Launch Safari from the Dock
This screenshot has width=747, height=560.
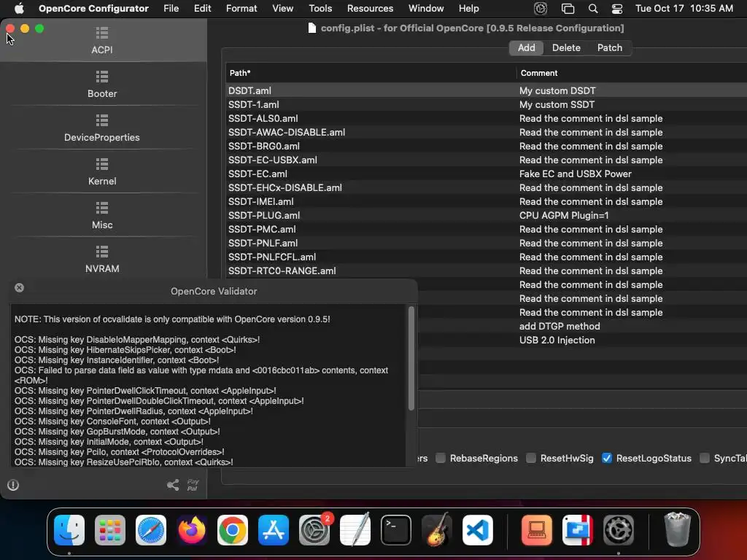[151, 530]
